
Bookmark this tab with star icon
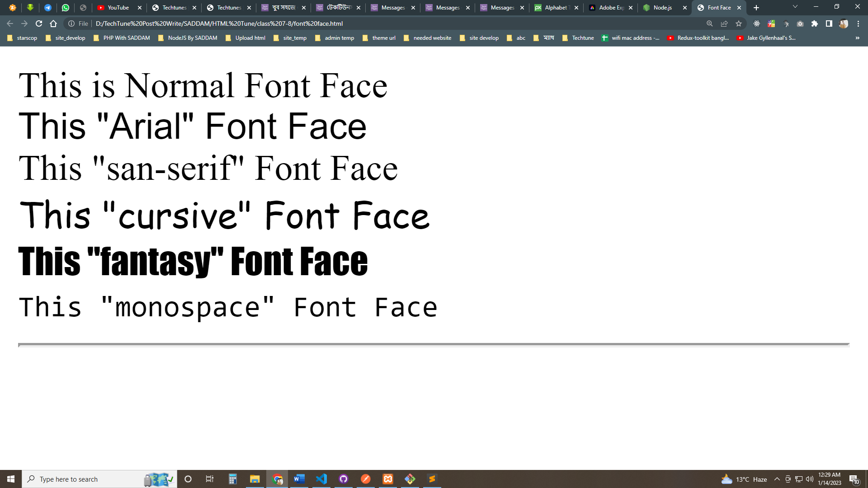click(x=739, y=23)
